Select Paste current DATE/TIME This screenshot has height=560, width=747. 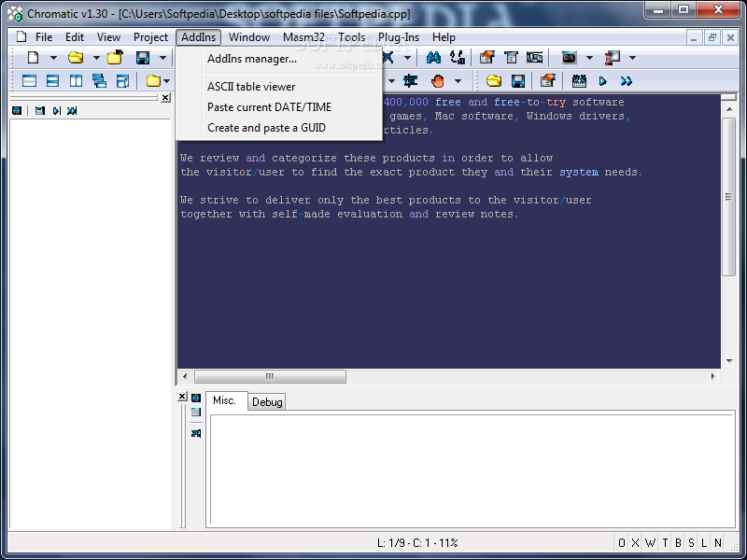279,107
